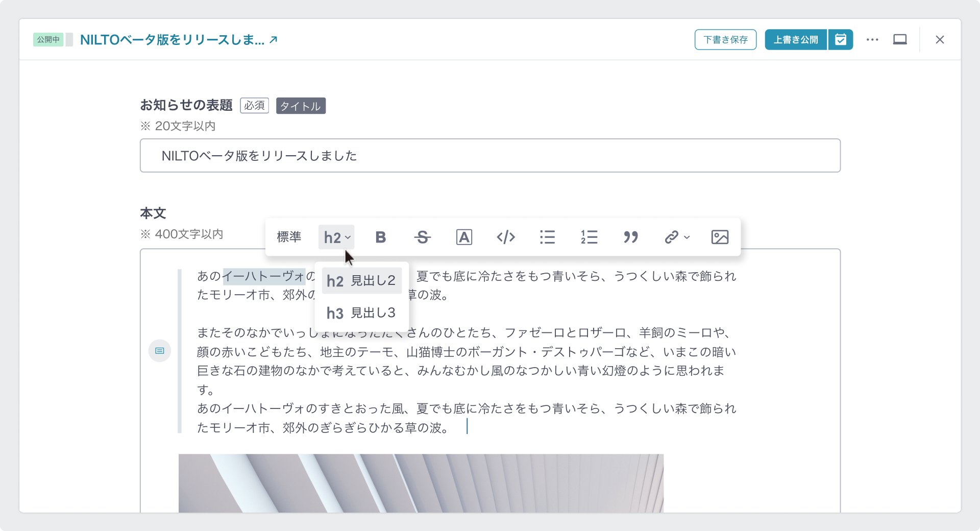This screenshot has width=980, height=531.
Task: Open the more options menu
Action: pos(872,40)
